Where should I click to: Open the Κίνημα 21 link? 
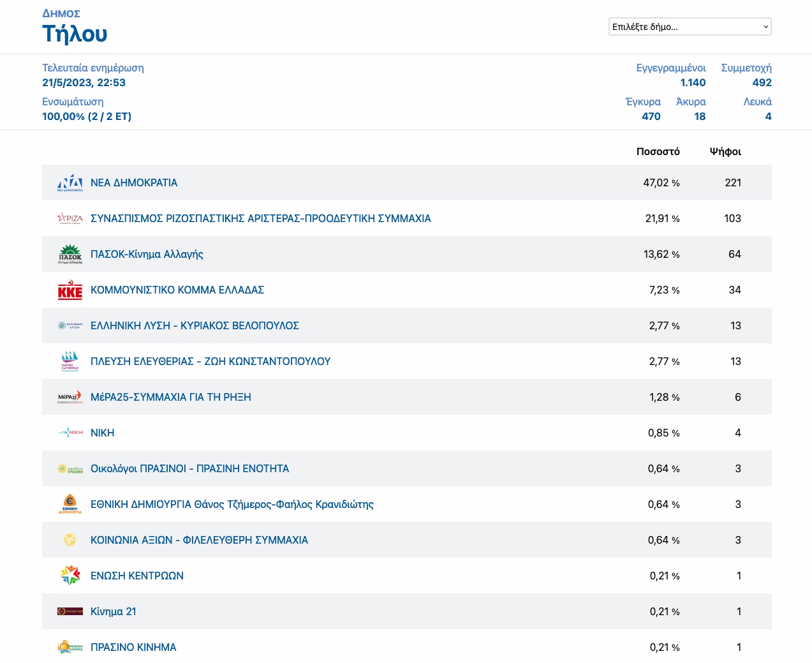(114, 611)
